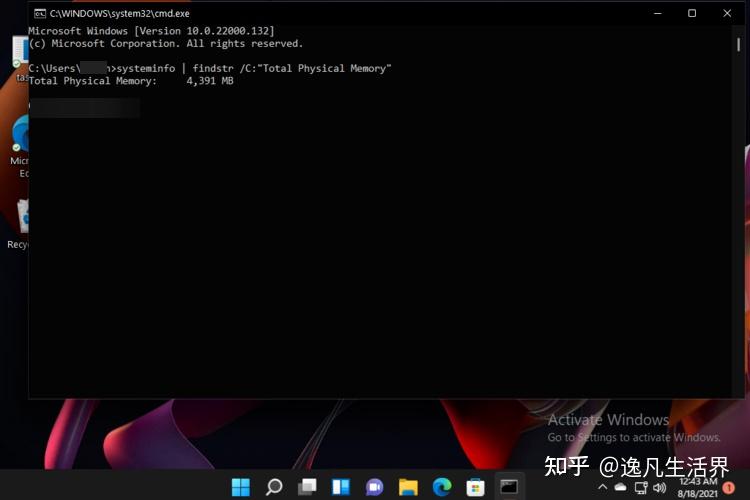
Task: Click the "Total Physical Memory:" output label
Action: (92, 81)
